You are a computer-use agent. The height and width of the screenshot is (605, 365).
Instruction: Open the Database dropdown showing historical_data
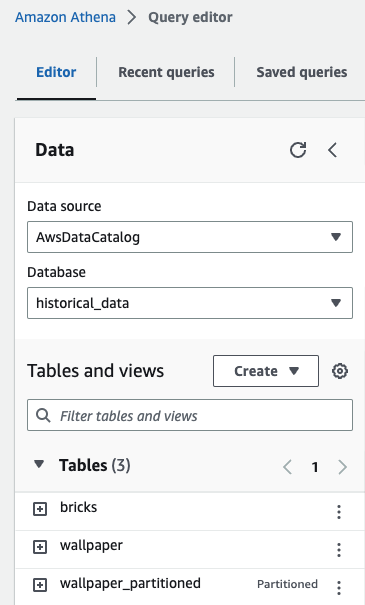[190, 303]
